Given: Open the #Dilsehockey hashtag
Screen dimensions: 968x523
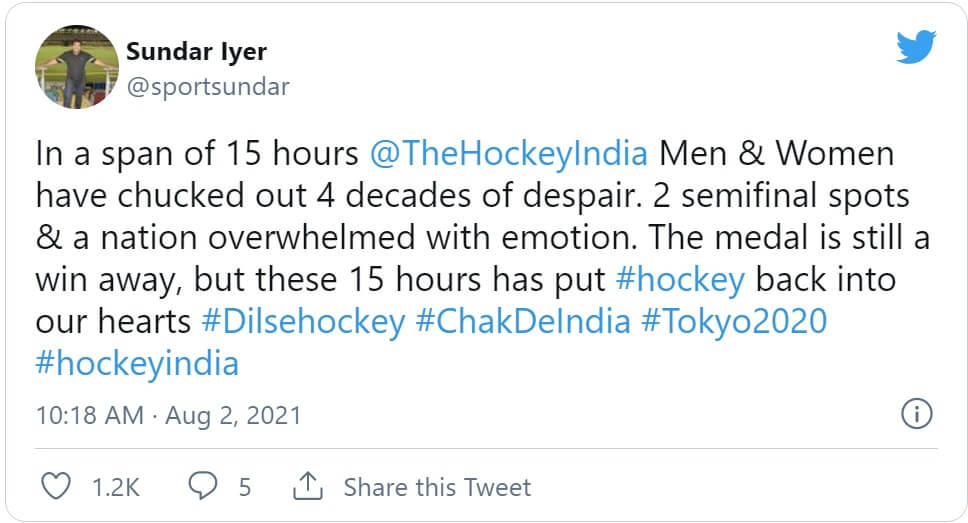Looking at the screenshot, I should pyautogui.click(x=303, y=321).
